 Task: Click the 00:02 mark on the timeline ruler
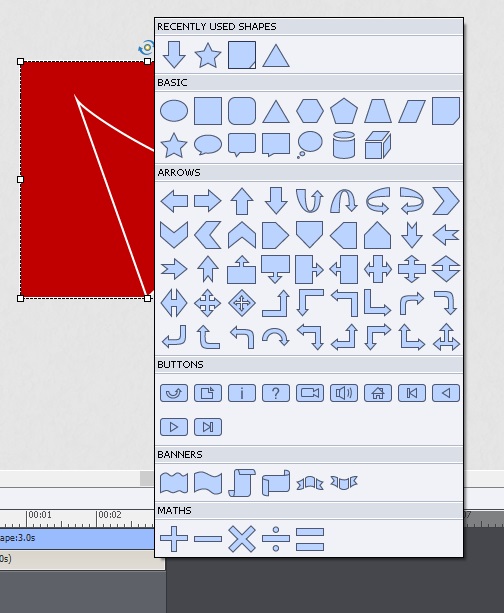pyautogui.click(x=109, y=514)
